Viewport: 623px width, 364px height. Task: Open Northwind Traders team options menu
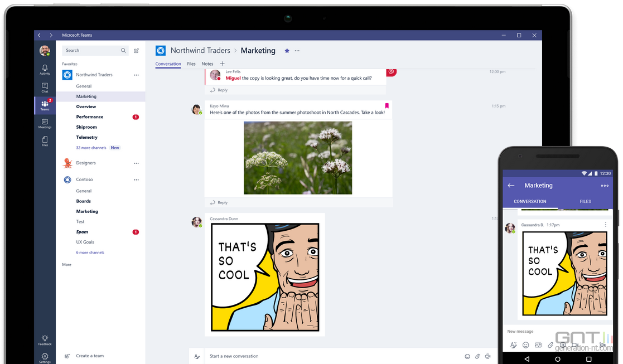136,75
